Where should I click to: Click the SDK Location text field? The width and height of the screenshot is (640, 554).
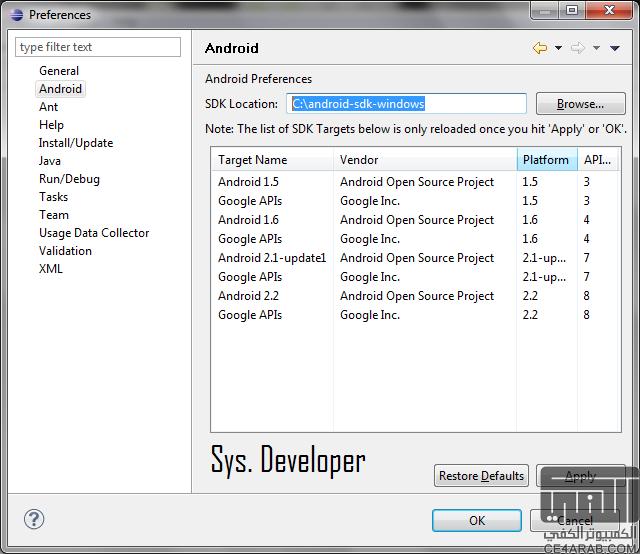click(407, 104)
